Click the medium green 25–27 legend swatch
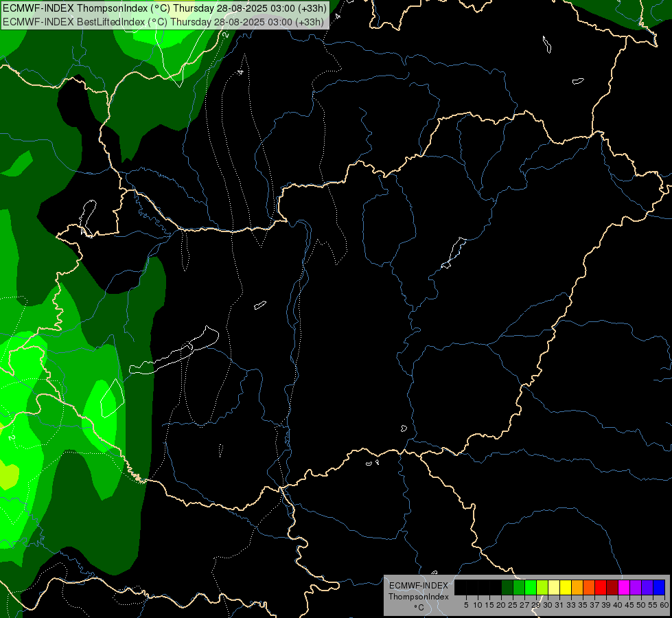The width and height of the screenshot is (672, 618). [x=519, y=587]
